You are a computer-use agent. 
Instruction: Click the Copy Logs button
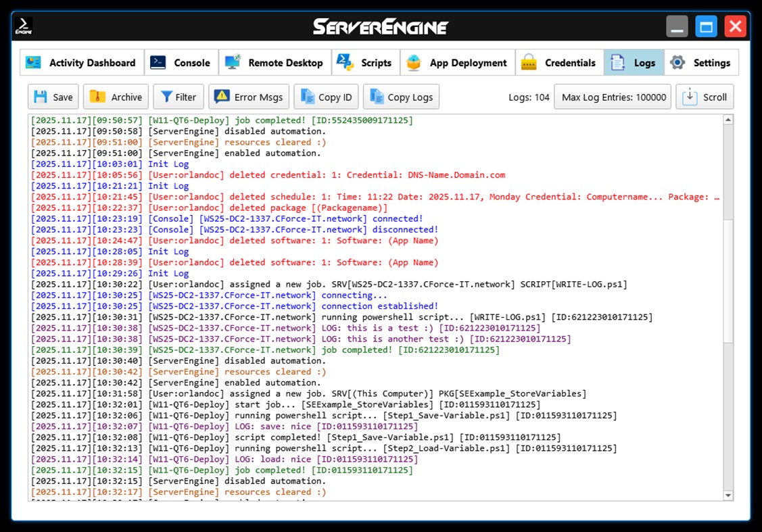tap(401, 96)
